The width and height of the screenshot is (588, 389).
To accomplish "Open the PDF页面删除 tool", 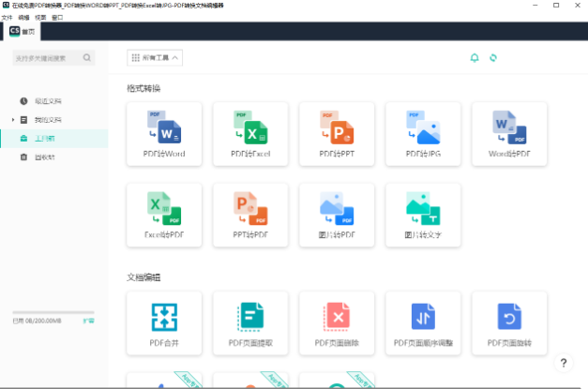I will click(337, 323).
